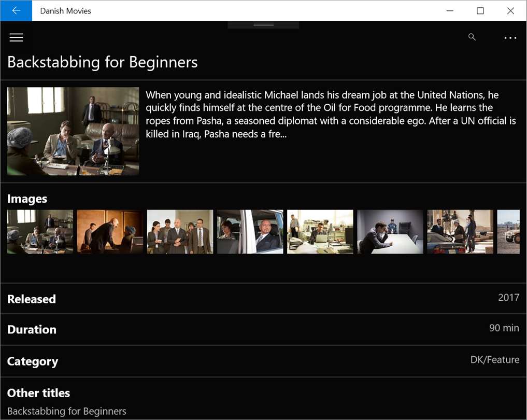Click the Category label
The height and width of the screenshot is (420, 527).
33,361
